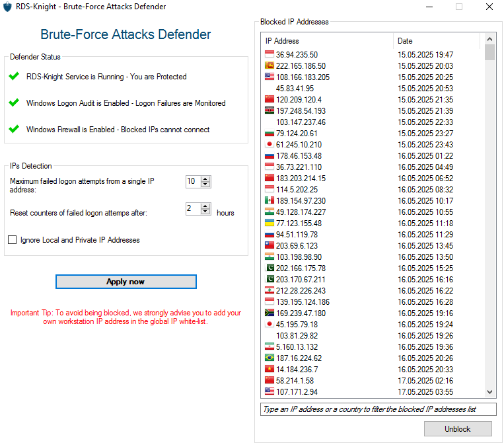This screenshot has height=443, width=504.
Task: Click date 16.05.2025 01:22
Action: pyautogui.click(x=425, y=155)
